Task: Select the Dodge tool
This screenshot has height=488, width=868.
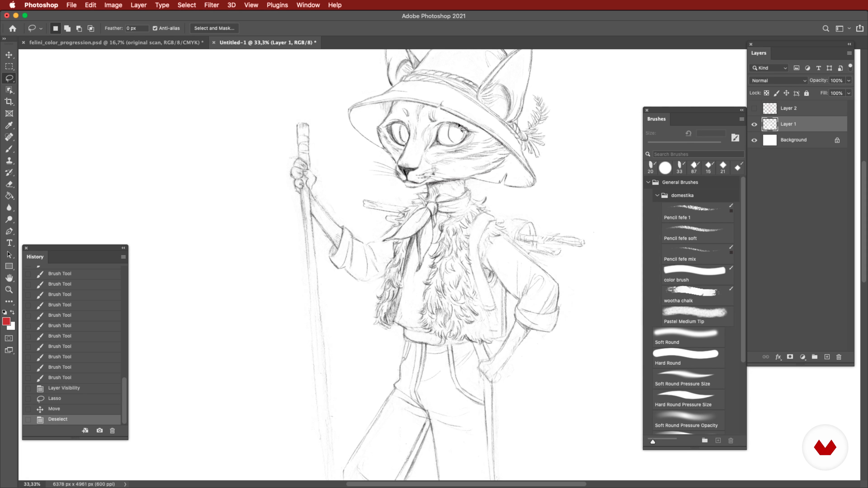Action: (9, 220)
